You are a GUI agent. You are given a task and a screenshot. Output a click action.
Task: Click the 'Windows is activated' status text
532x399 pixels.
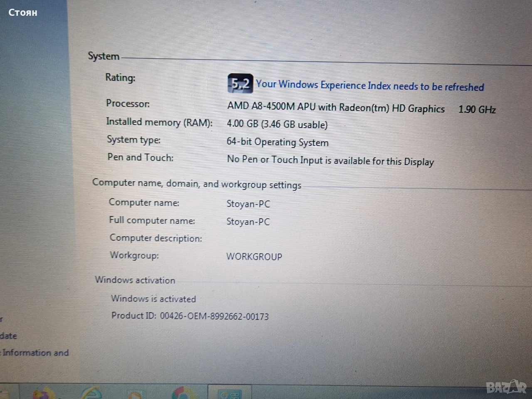tap(153, 299)
